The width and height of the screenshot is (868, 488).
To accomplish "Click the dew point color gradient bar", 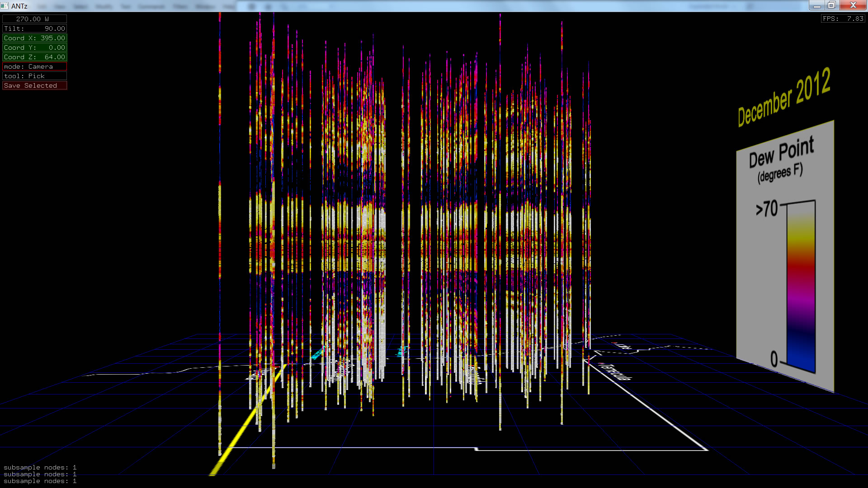I will point(801,285).
